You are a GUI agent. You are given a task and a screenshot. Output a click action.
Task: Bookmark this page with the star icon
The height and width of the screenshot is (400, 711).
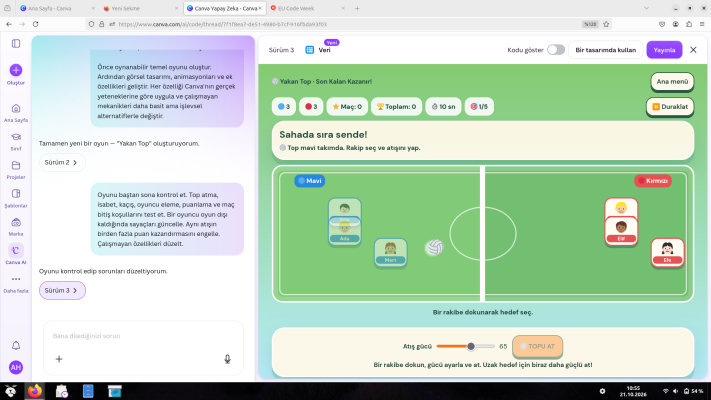pyautogui.click(x=606, y=24)
